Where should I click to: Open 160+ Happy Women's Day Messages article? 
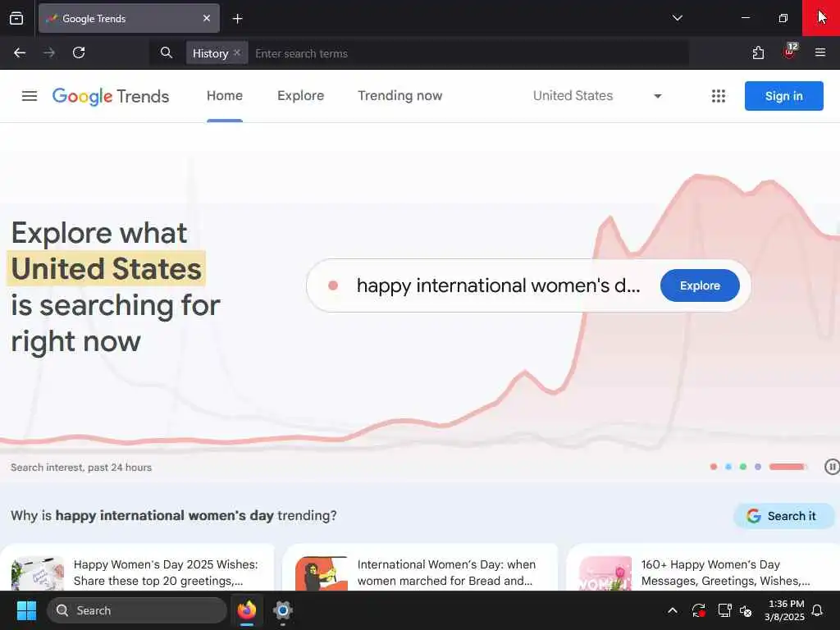702,568
